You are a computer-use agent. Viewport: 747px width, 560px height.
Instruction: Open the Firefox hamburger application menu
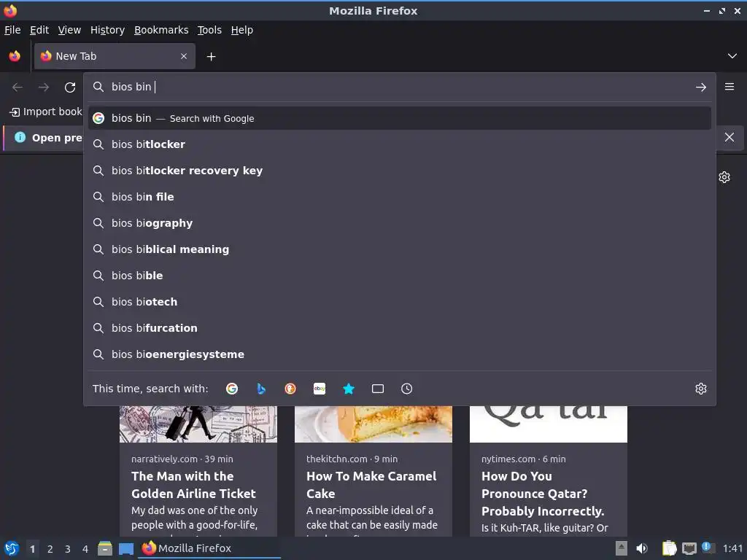(729, 87)
